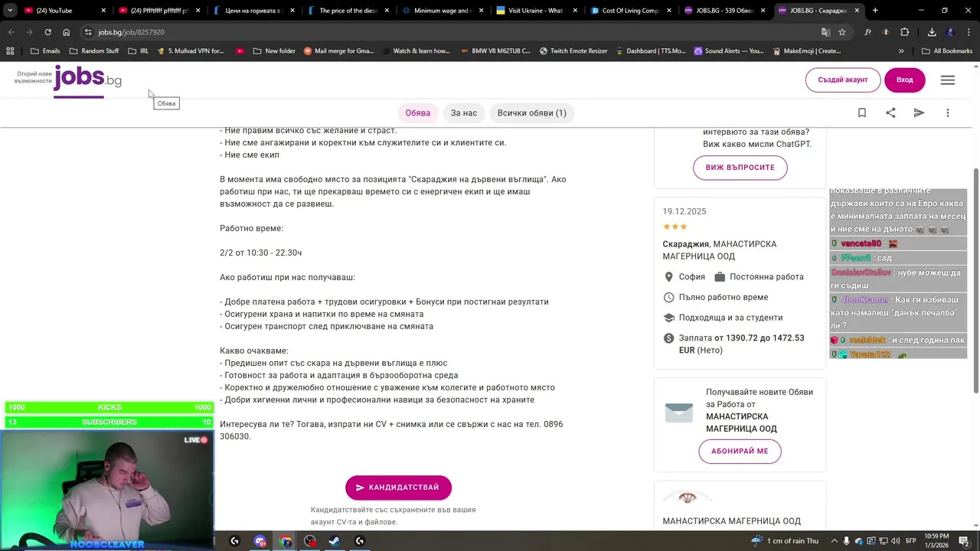Screen dimensions: 980x551
Task: Star this page as a bookmark
Action: (842, 32)
